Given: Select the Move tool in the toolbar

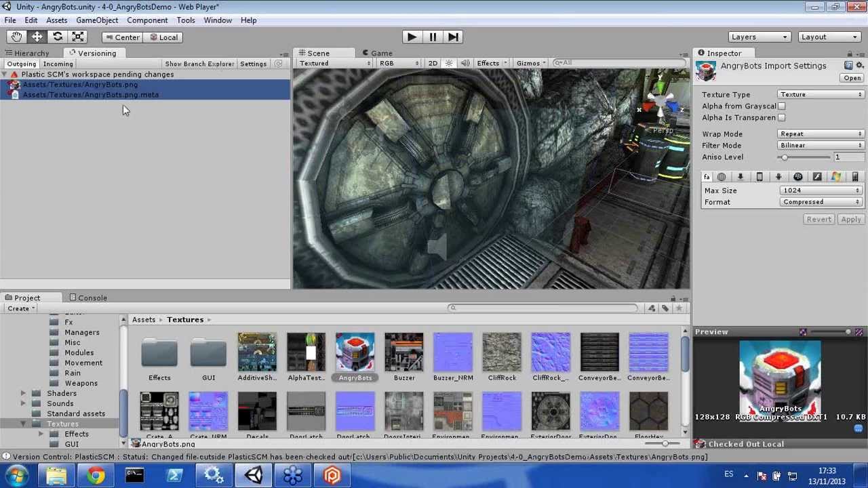Looking at the screenshot, I should click(37, 37).
